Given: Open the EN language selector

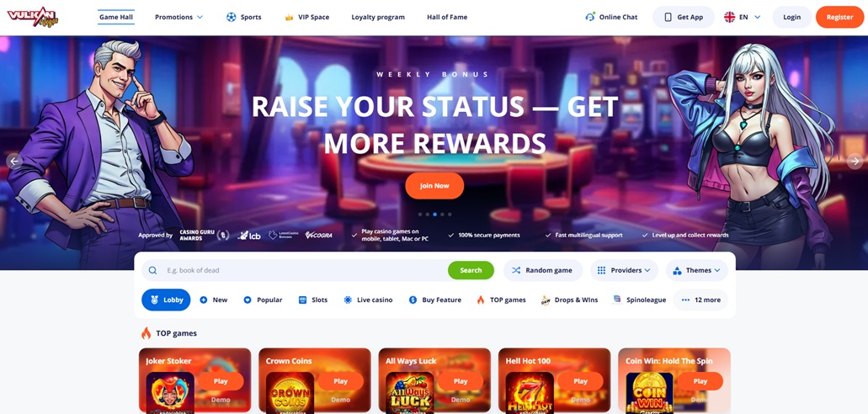Looking at the screenshot, I should click(x=743, y=17).
